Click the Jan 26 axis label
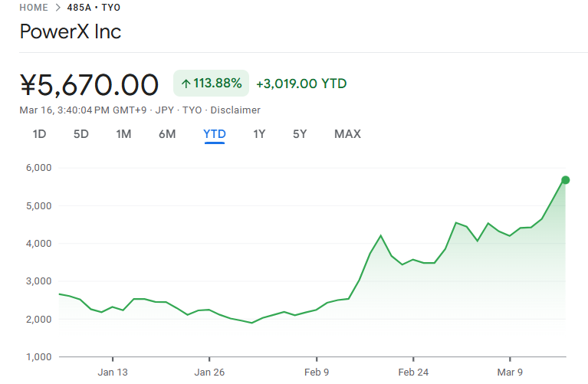Screen dimensions: 588x384 [209, 373]
